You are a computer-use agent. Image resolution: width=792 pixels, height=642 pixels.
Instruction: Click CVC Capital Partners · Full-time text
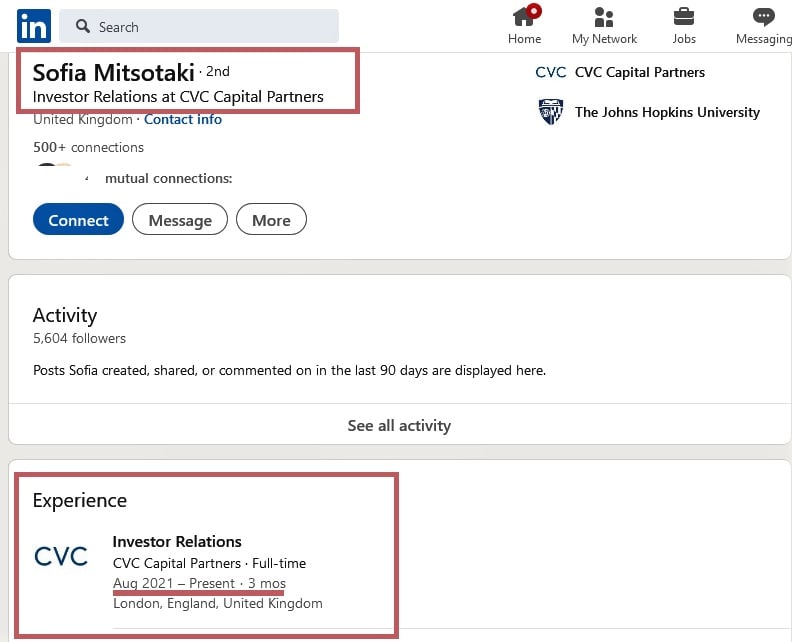coord(209,563)
